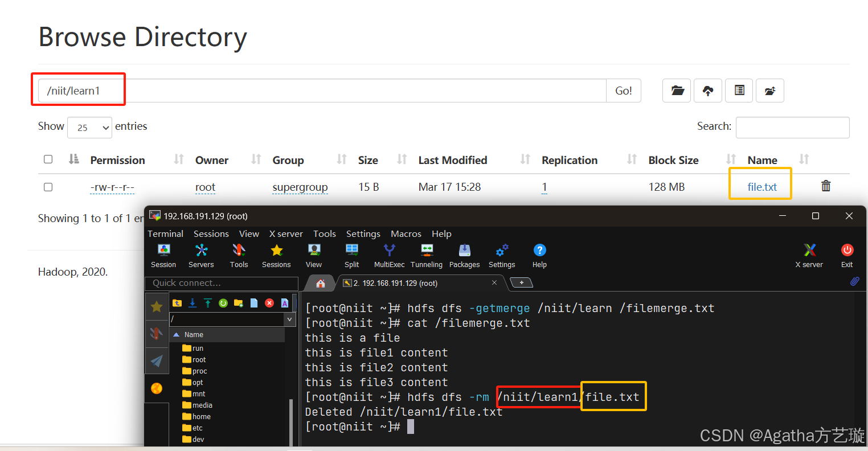The height and width of the screenshot is (451, 868).
Task: Open the Sftp globe sidebar tab
Action: (x=157, y=388)
